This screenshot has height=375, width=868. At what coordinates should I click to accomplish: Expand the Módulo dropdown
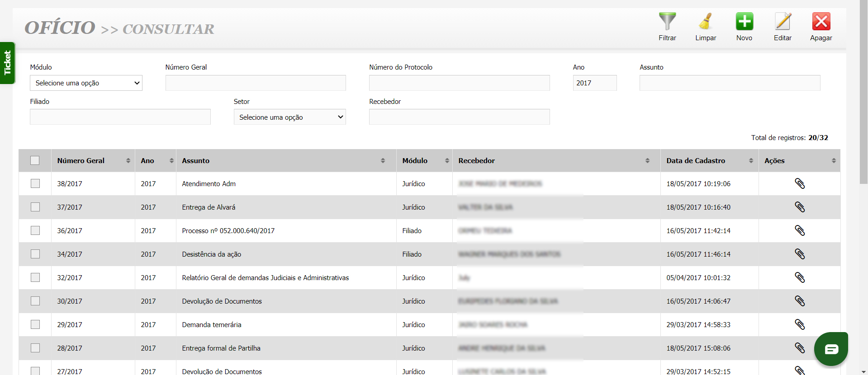pos(86,83)
